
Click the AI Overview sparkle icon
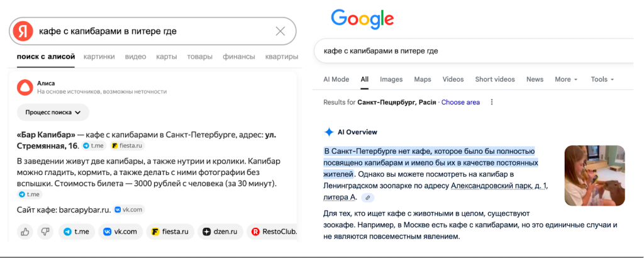(328, 132)
